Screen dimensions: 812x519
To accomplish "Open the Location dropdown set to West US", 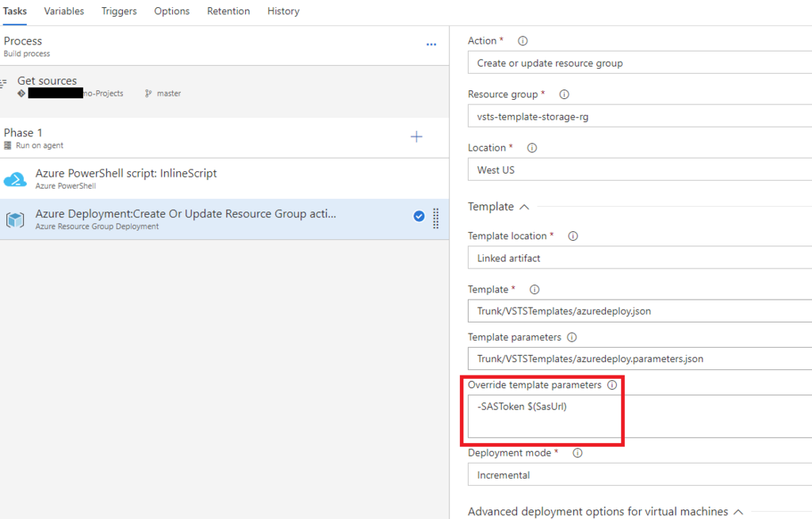I will [640, 170].
